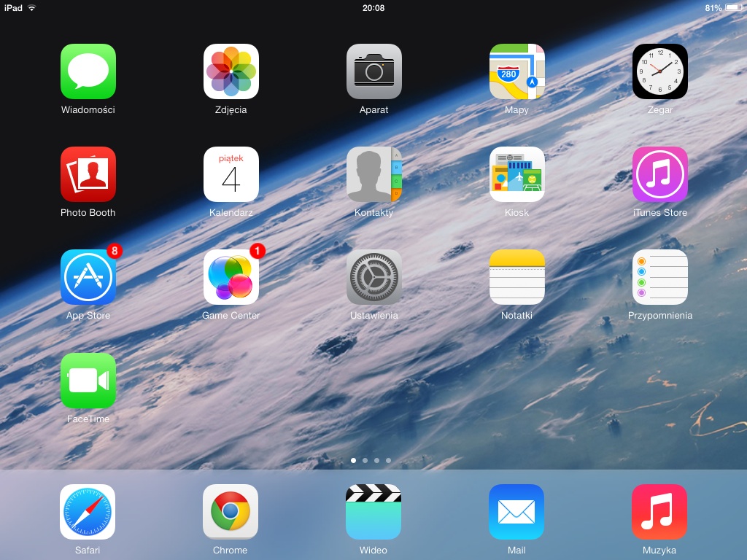The height and width of the screenshot is (560, 747).
Task: Select the first home screen page dot
Action: 353,461
